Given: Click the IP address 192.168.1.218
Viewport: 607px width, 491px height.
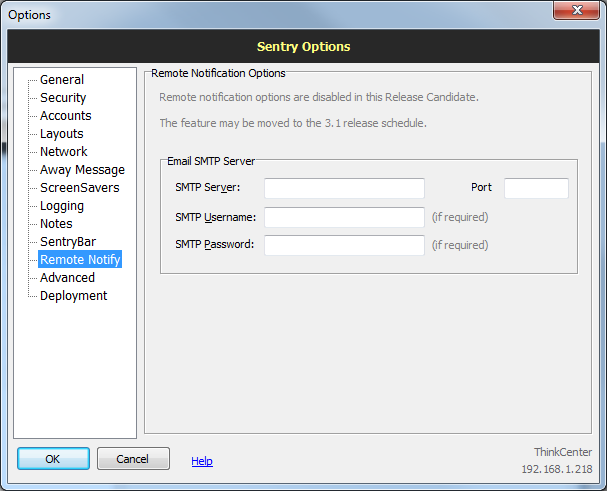Looking at the screenshot, I should coord(557,469).
